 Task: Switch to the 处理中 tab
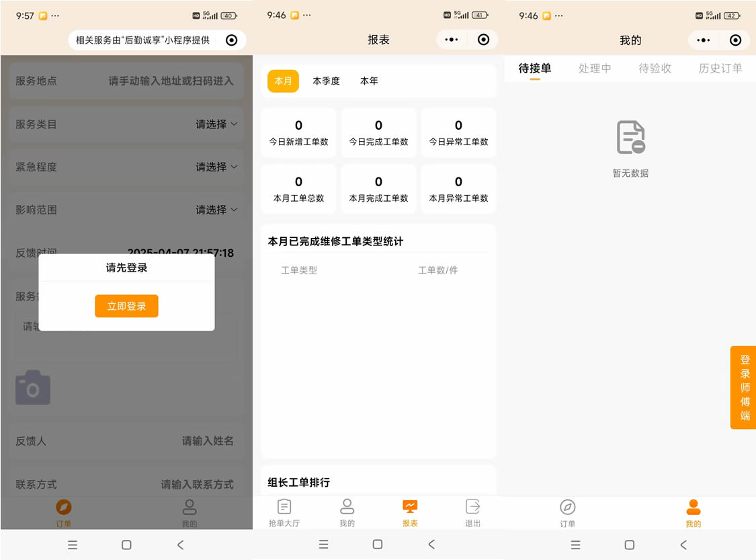[595, 67]
